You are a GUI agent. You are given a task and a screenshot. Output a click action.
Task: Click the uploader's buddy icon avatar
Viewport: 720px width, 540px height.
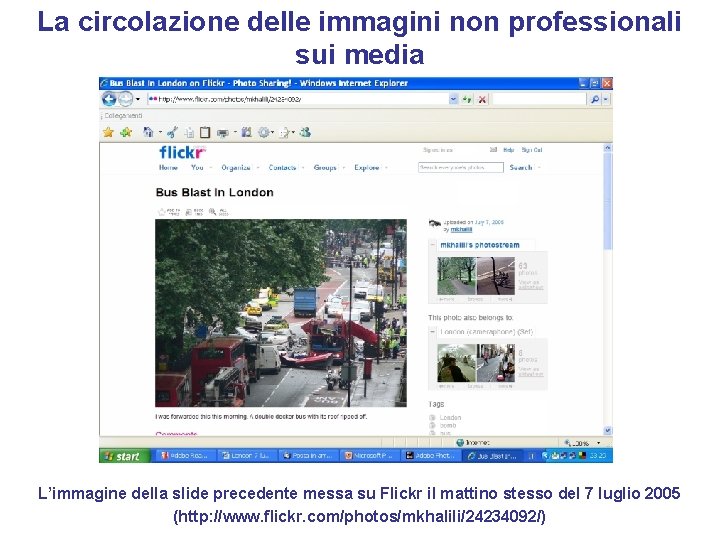[434, 224]
